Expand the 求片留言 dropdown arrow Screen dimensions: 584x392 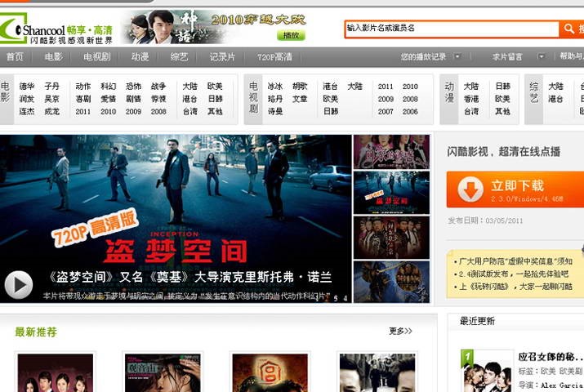tap(542, 56)
